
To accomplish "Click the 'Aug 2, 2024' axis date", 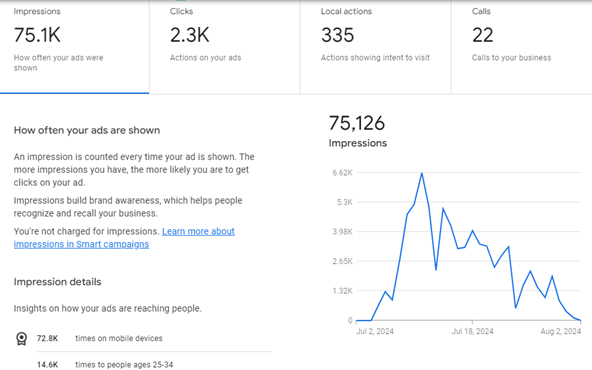I will tap(561, 331).
